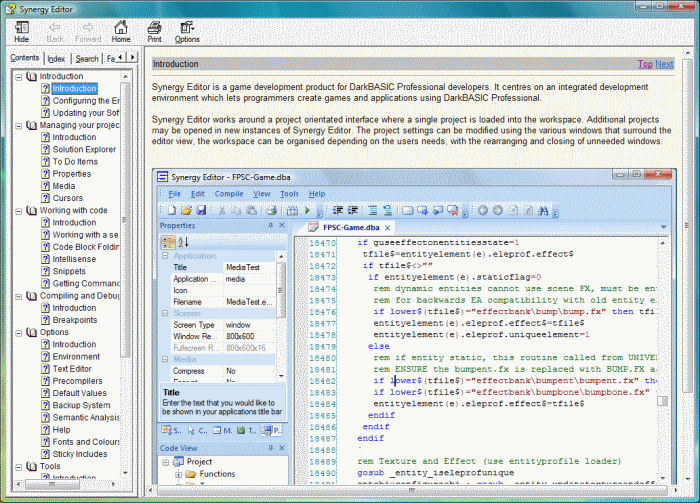
Task: Close the FPSC-Game.dba document tab
Action: (x=388, y=228)
